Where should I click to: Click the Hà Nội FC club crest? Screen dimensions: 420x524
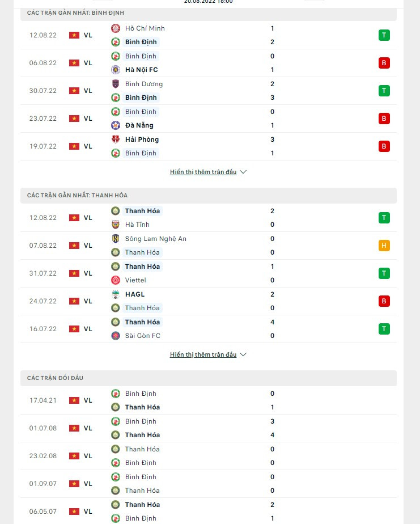point(116,70)
